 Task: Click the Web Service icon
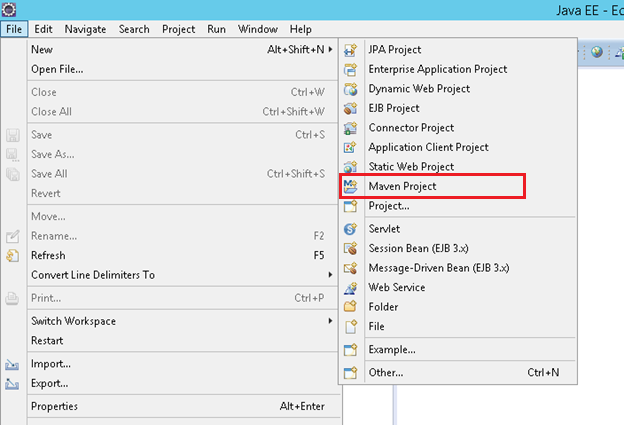pyautogui.click(x=350, y=287)
